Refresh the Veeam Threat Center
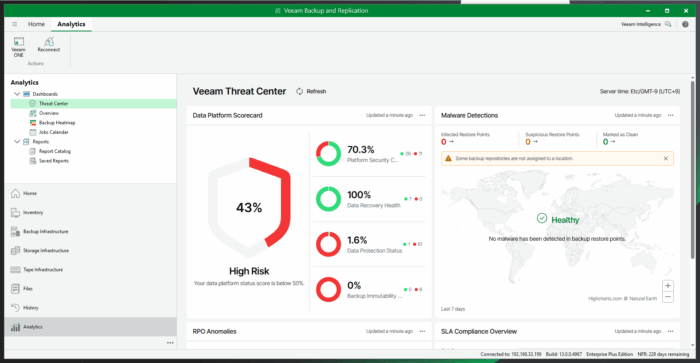Image resolution: width=700 pixels, height=363 pixels. click(311, 91)
